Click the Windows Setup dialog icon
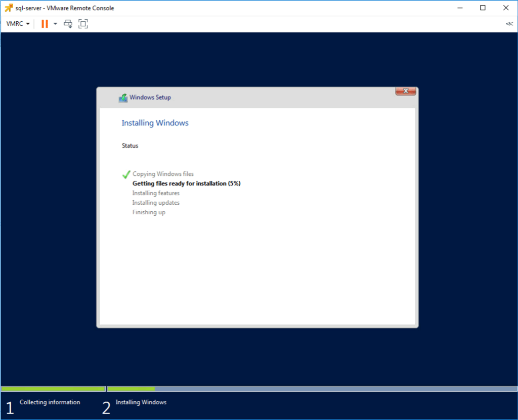 123,98
